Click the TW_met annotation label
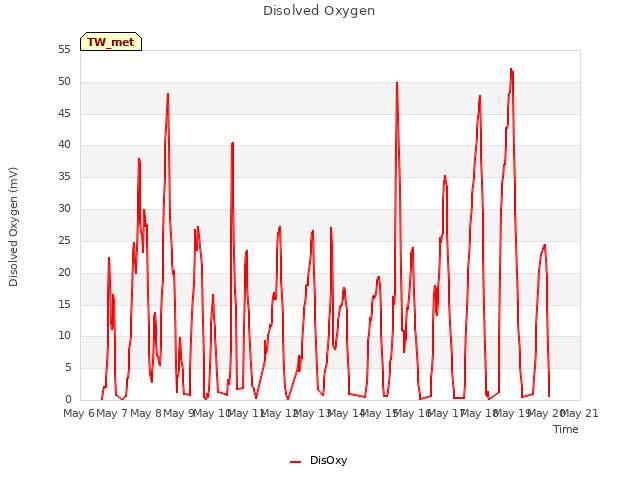The height and width of the screenshot is (480, 640). point(111,42)
